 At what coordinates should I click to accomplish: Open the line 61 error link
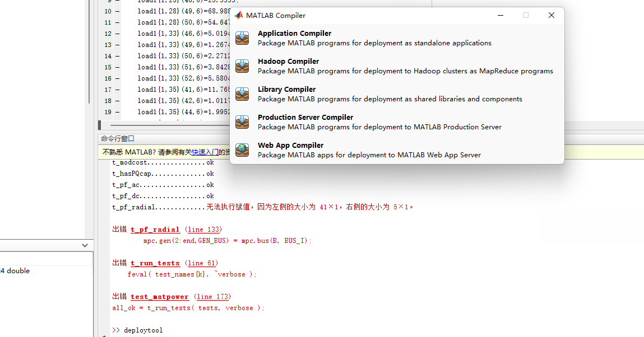tap(201, 263)
